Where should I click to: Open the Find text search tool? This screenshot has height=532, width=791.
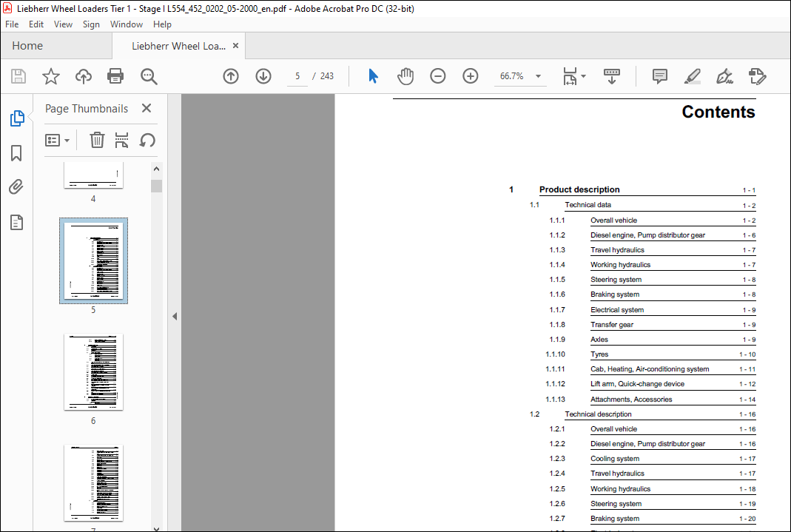point(149,76)
